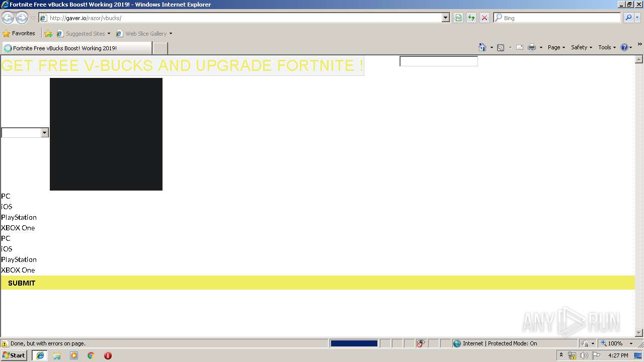Image resolution: width=644 pixels, height=362 pixels.
Task: Open a new blank tab
Action: pos(160,48)
